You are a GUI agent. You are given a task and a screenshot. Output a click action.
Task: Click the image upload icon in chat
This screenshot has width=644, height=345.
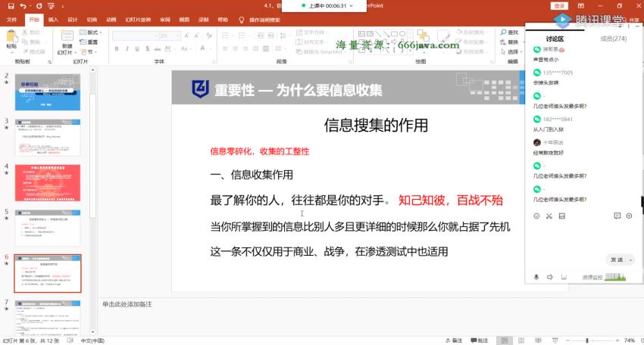(x=561, y=216)
